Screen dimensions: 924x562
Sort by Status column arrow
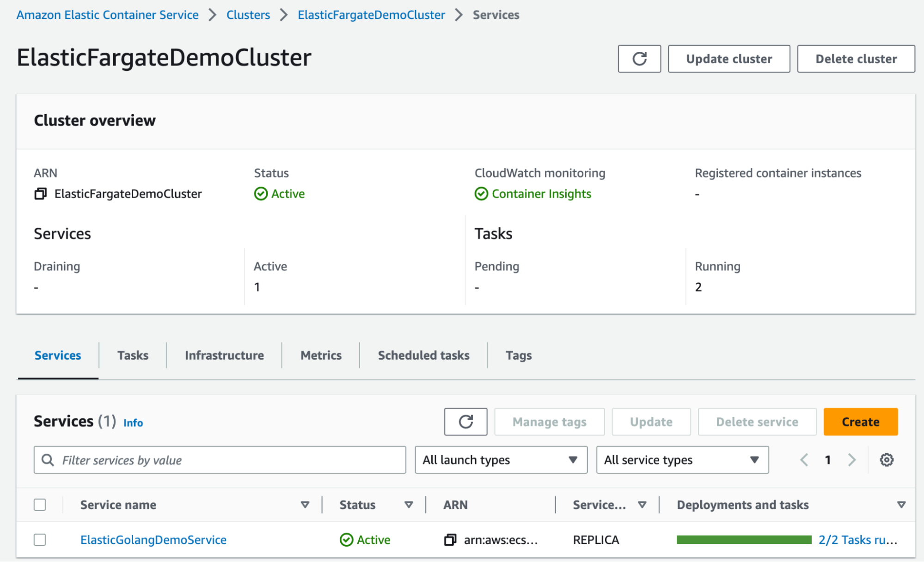409,505
